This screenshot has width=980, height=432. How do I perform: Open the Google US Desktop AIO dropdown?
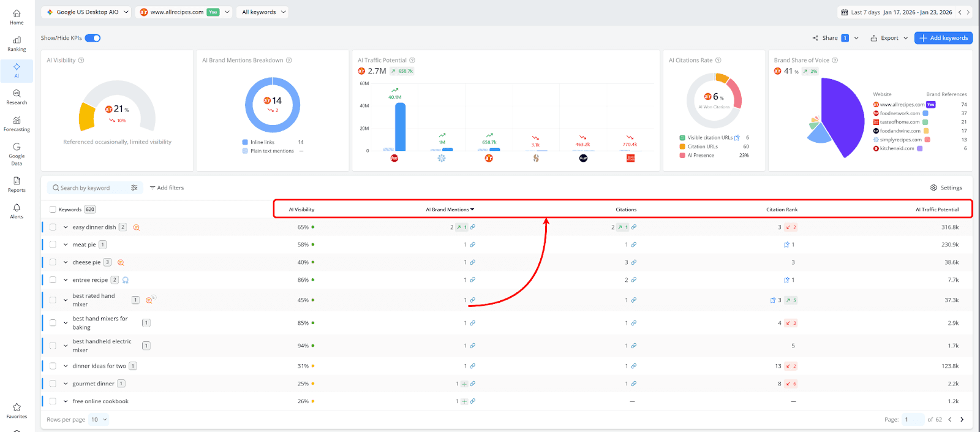[x=87, y=12]
